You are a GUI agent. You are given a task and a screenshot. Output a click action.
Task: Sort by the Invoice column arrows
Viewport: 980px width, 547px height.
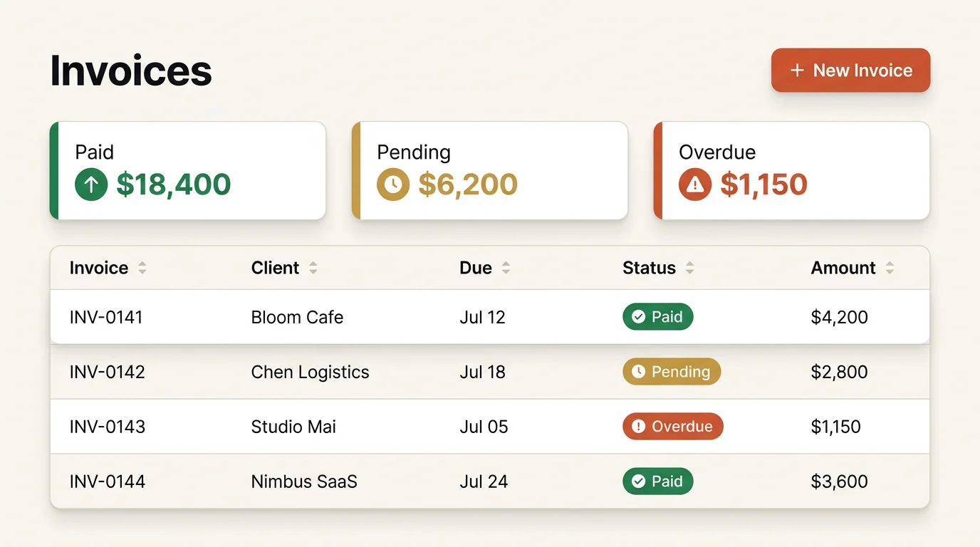pos(142,268)
